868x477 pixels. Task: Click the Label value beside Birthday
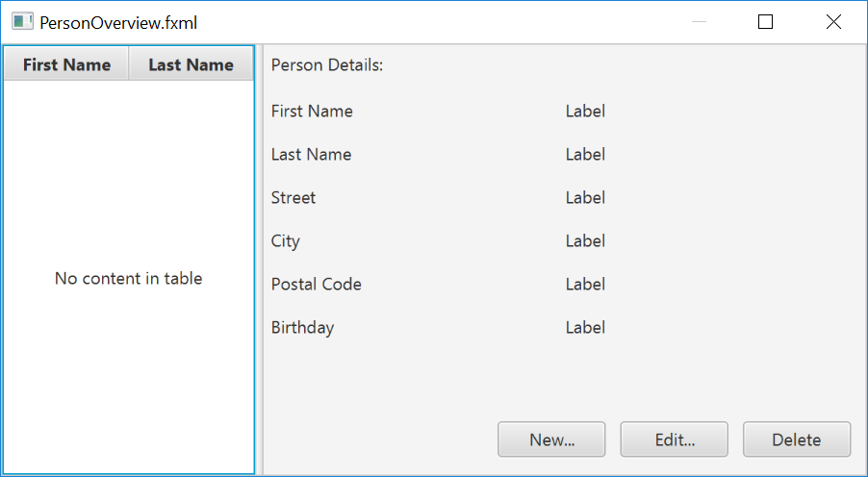(585, 328)
